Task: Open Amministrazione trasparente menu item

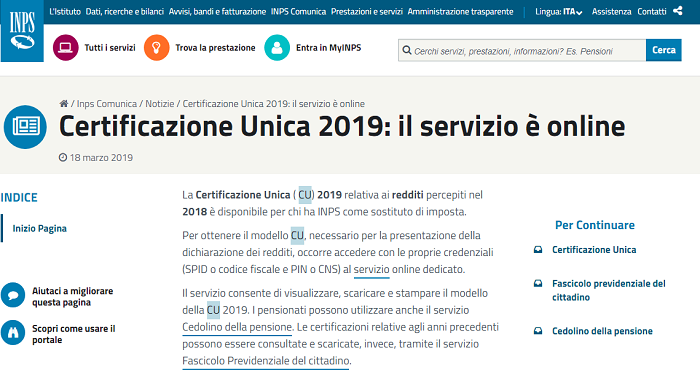Action: point(460,12)
